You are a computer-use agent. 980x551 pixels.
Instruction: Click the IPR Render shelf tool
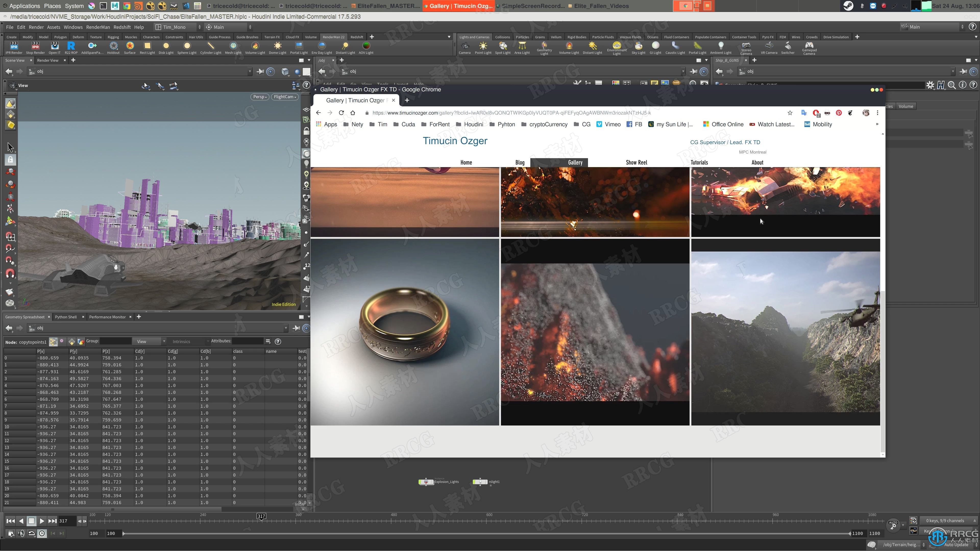tap(14, 47)
